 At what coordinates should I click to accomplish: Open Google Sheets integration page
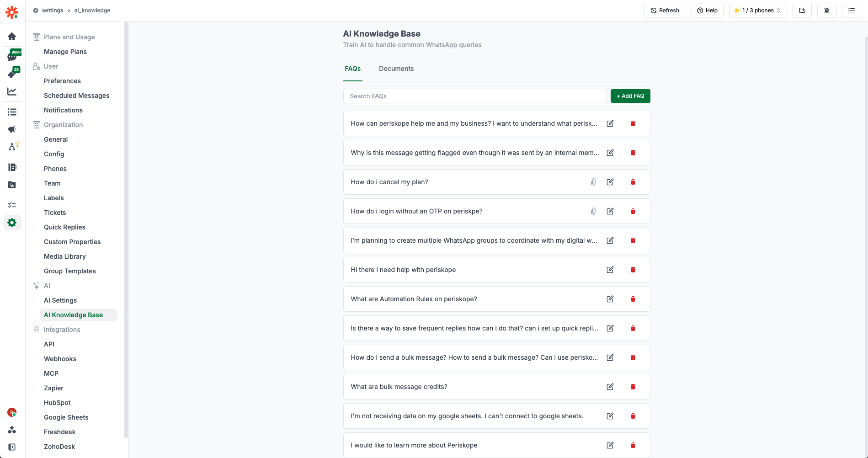pyautogui.click(x=66, y=417)
